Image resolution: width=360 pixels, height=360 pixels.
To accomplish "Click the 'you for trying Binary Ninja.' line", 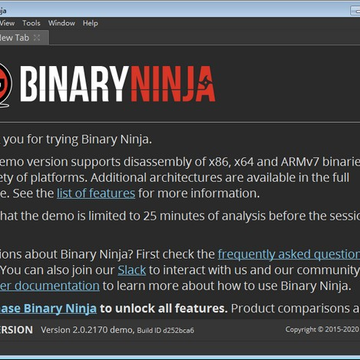I will tap(76, 139).
